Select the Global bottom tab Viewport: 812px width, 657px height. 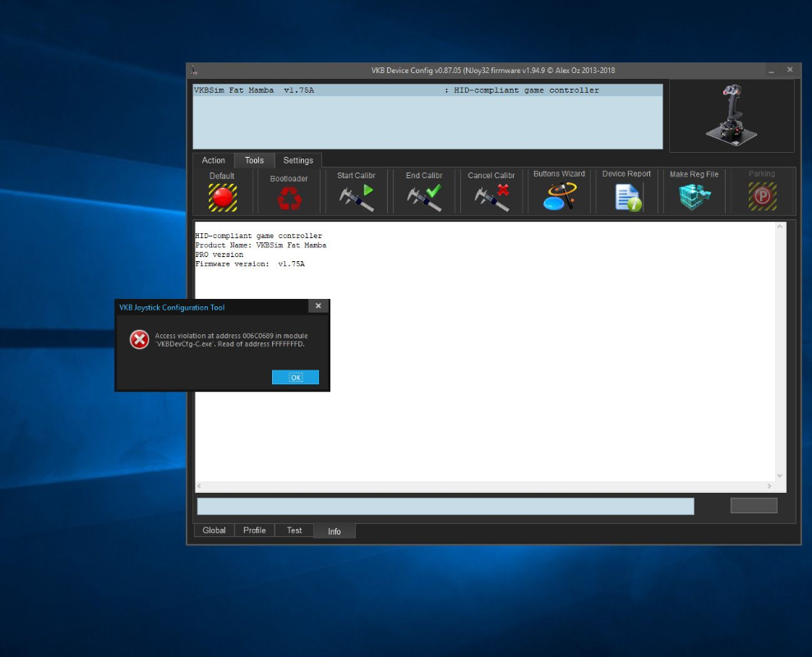pos(214,531)
